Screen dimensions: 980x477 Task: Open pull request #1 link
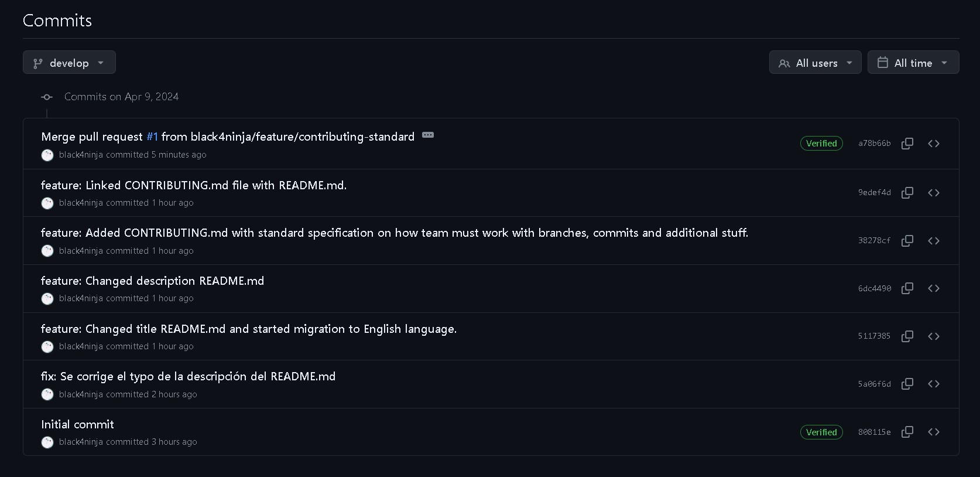[x=152, y=137]
